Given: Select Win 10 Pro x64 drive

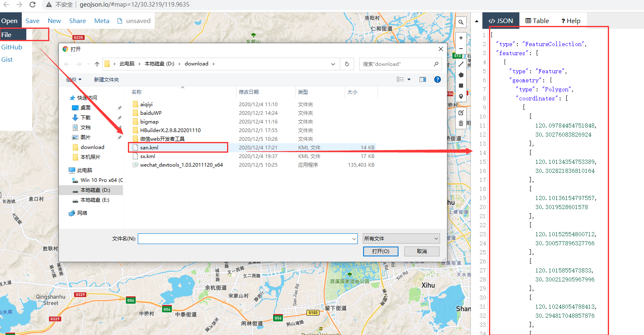Looking at the screenshot, I should (x=102, y=180).
